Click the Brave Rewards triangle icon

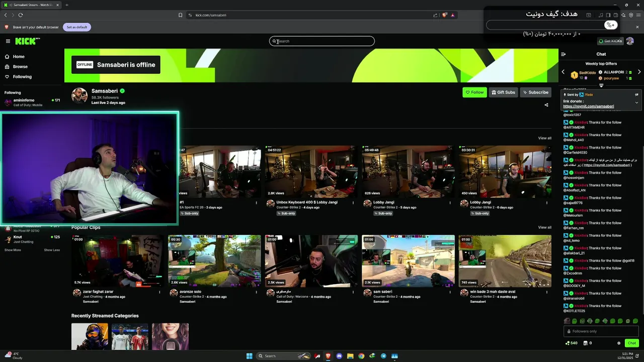click(453, 15)
